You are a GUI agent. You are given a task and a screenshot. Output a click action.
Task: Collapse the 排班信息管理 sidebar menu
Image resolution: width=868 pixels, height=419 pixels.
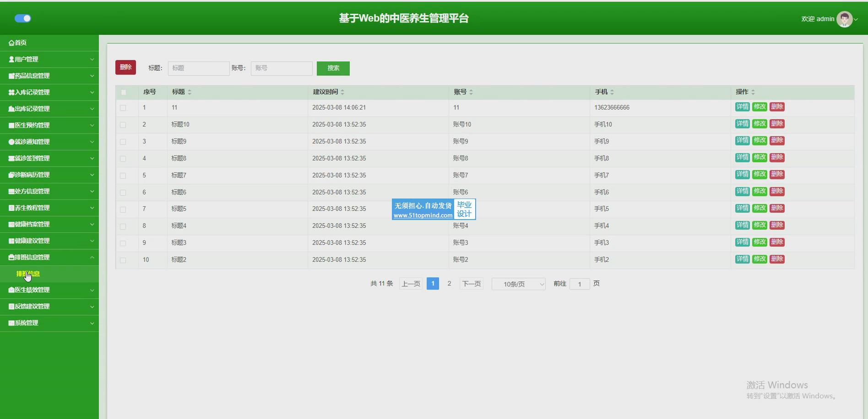49,257
